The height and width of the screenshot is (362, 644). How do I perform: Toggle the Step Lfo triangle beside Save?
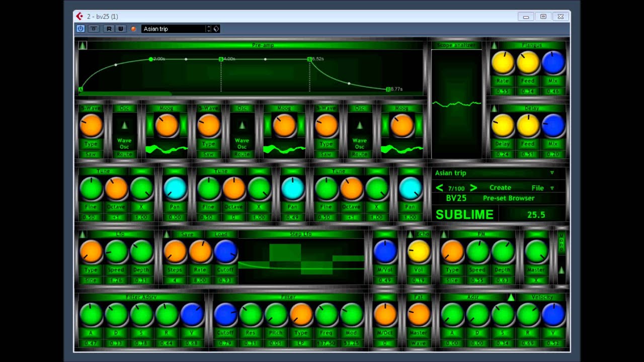[x=167, y=235]
